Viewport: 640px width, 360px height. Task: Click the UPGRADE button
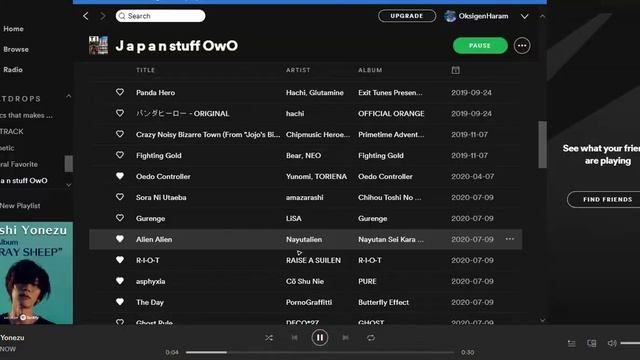407,16
